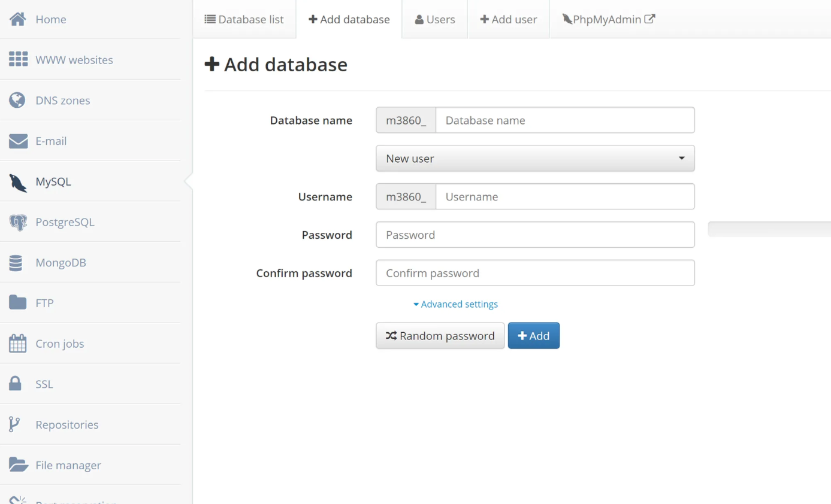The height and width of the screenshot is (504, 831).
Task: Select the E-mail envelope icon
Action: [x=18, y=141]
